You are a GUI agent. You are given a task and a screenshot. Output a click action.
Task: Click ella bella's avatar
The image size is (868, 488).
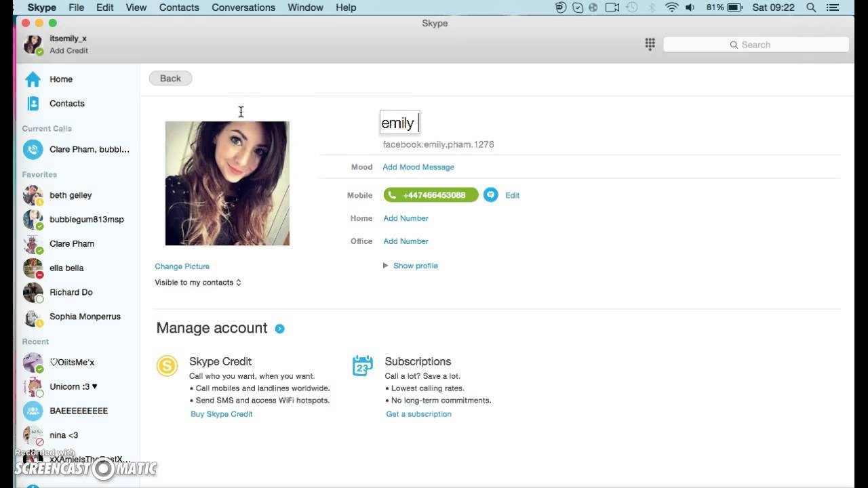33,268
